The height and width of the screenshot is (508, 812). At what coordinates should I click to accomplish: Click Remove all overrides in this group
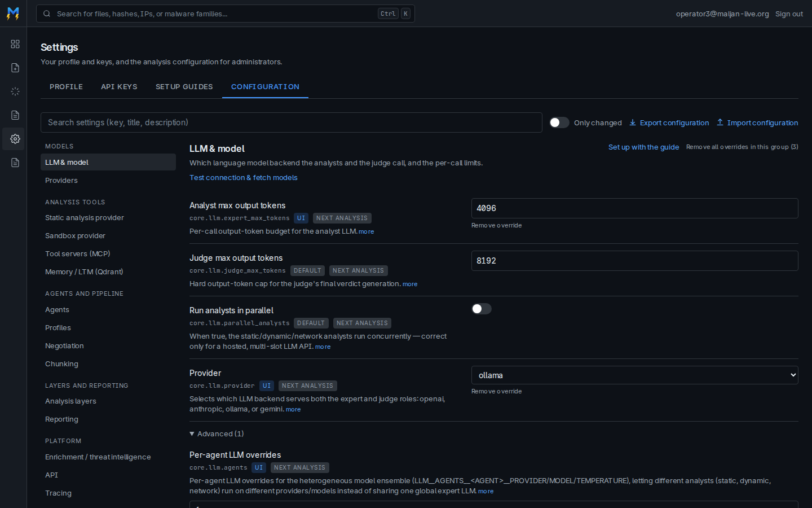(742, 147)
